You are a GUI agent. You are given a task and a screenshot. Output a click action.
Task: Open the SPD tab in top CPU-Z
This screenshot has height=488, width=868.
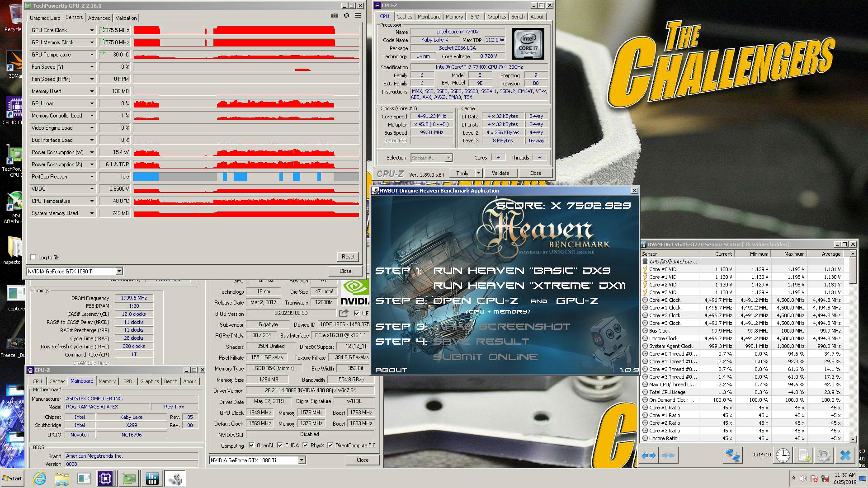[x=475, y=17]
